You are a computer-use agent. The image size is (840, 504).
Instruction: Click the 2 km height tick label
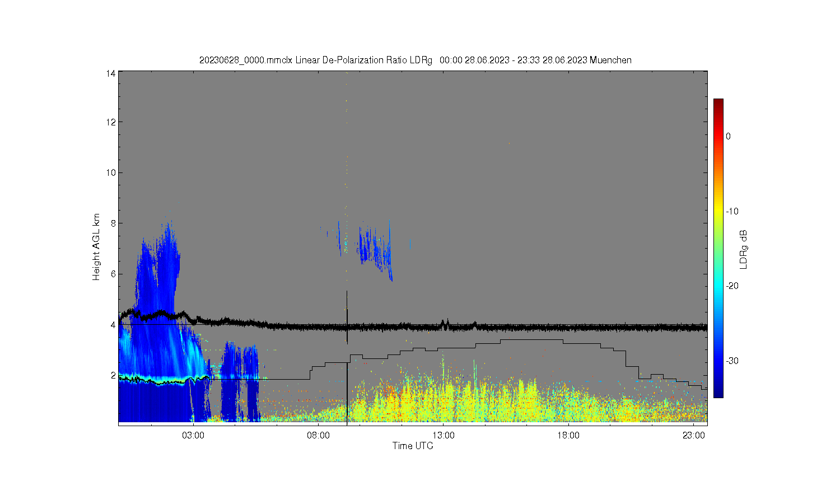[113, 375]
